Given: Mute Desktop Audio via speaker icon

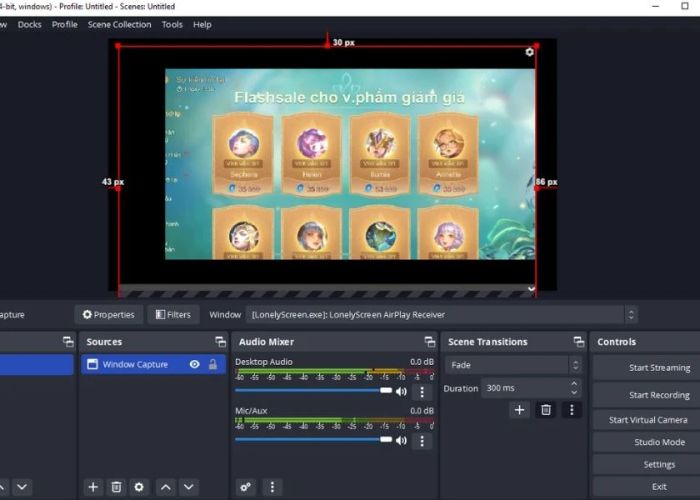Looking at the screenshot, I should 401,392.
